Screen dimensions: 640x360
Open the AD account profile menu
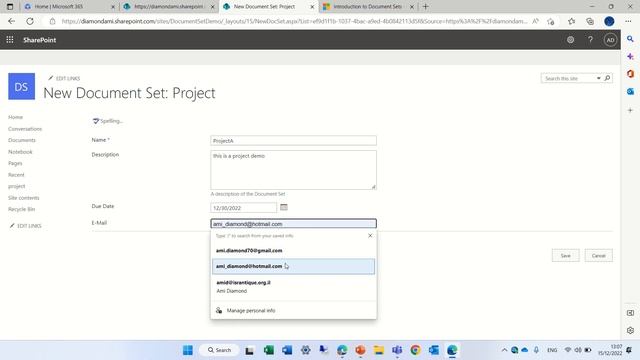tap(610, 40)
